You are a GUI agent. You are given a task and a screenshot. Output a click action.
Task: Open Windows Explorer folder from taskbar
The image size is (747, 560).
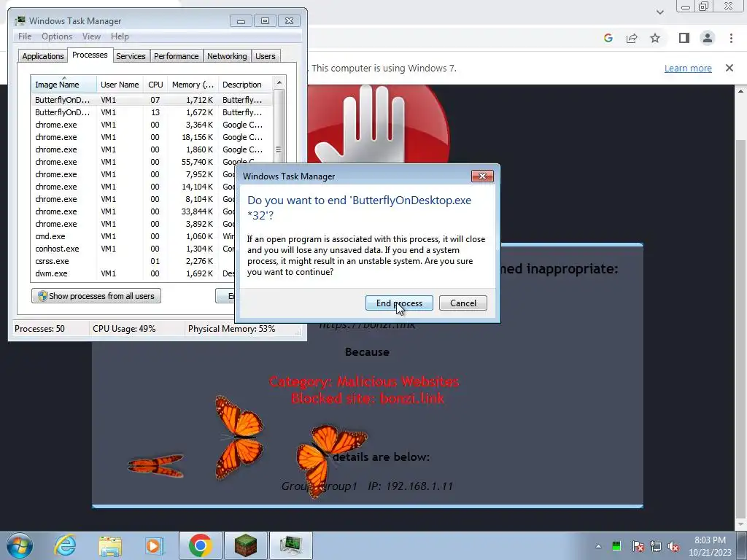[x=110, y=545]
